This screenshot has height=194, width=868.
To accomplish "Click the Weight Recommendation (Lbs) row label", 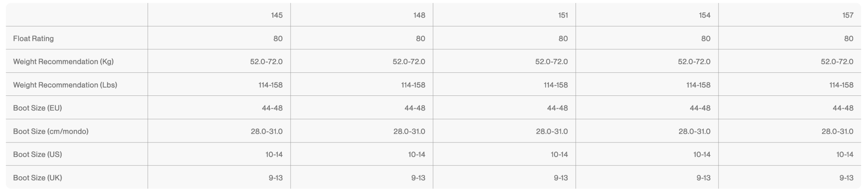I will (x=65, y=85).
